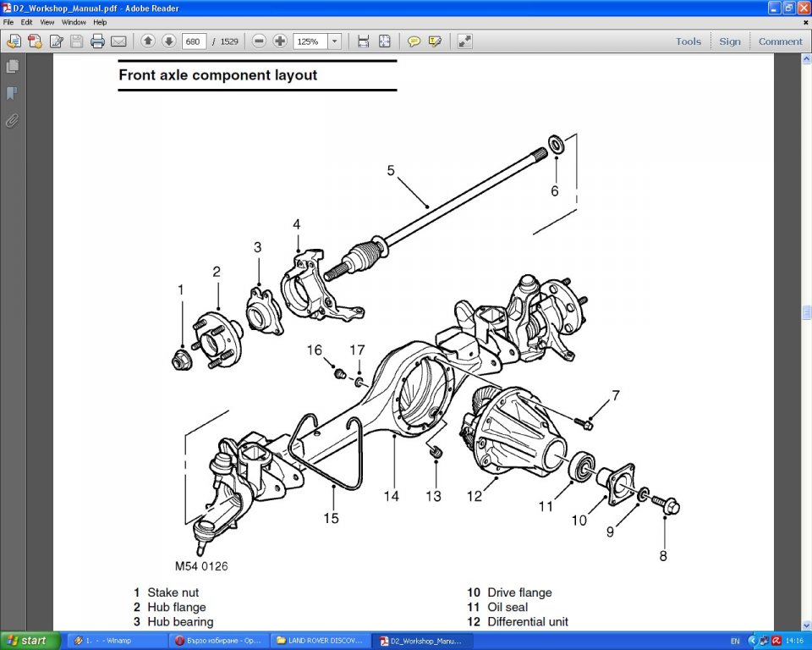Click the EN language indicator in tray

click(735, 642)
